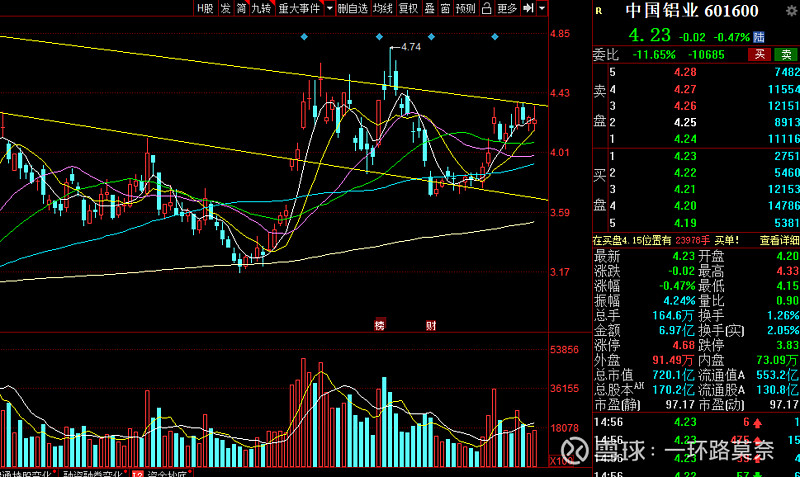Screen dimensions: 800x477
Task: Click the 总市值 value 720.1亿
Action: pyautogui.click(x=673, y=375)
